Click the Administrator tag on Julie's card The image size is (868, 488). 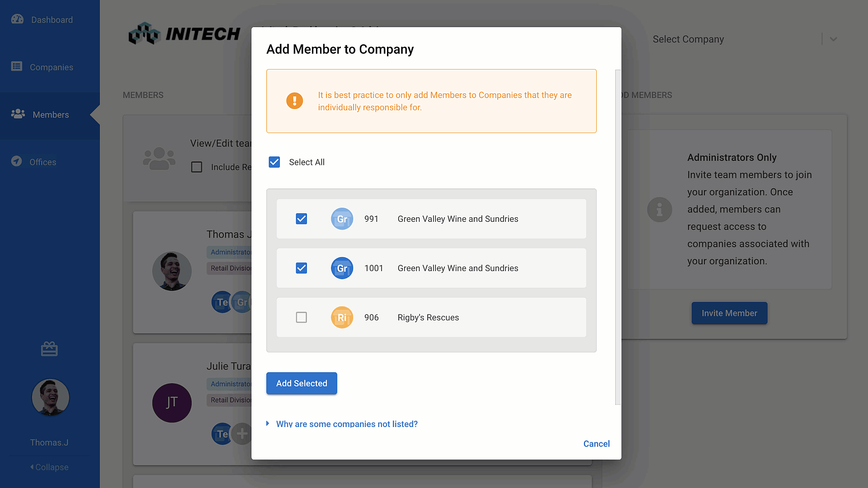coord(230,384)
